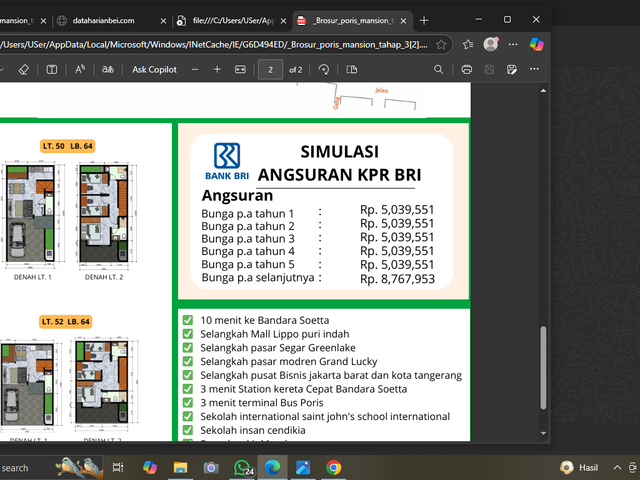Open a new browser tab
This screenshot has height=480, width=640.
(424, 20)
